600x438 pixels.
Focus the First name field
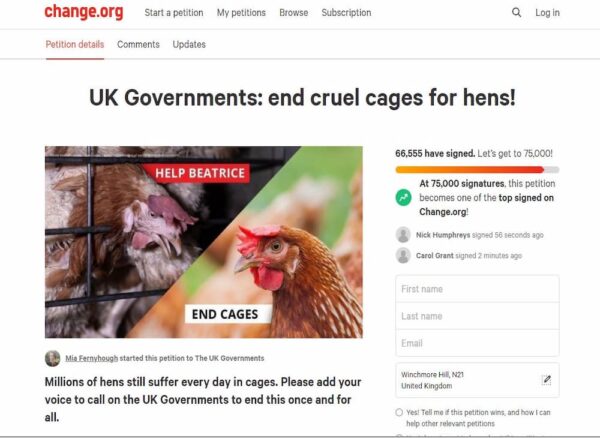[x=477, y=289]
